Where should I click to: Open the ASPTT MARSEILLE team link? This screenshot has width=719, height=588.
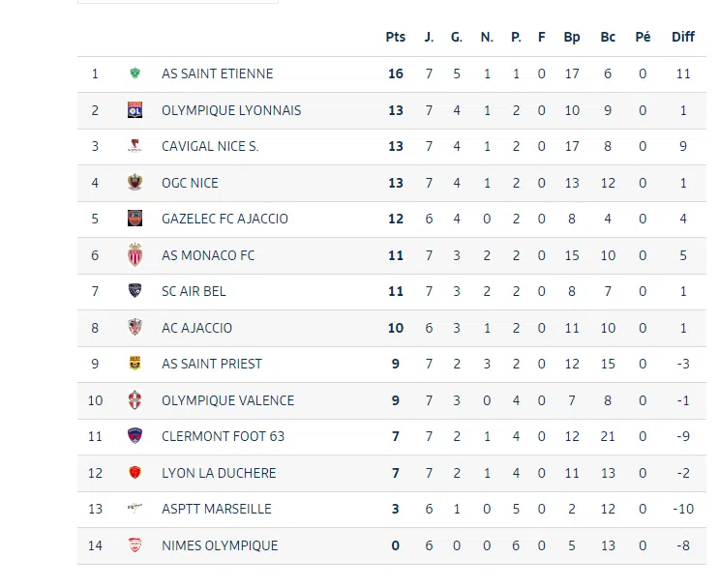216,510
